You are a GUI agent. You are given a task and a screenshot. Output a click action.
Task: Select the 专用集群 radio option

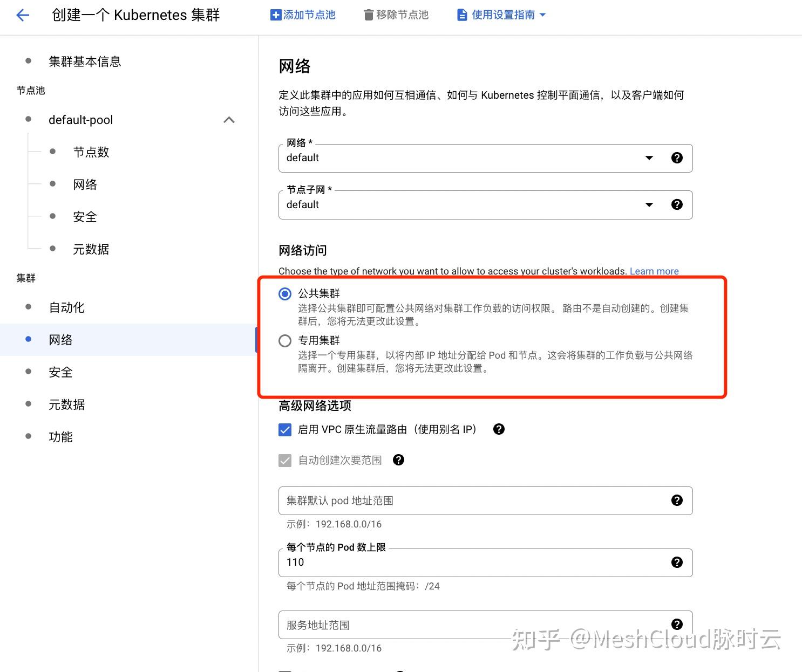[x=285, y=340]
